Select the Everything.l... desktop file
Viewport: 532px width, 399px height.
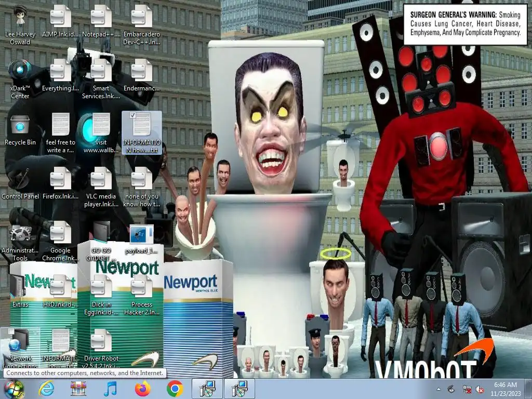tap(60, 75)
